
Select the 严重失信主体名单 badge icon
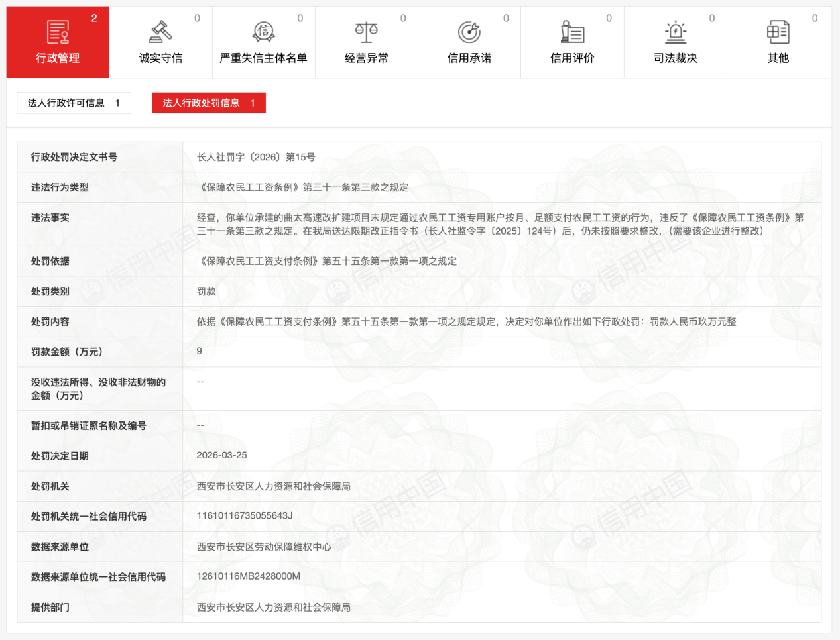click(x=263, y=31)
